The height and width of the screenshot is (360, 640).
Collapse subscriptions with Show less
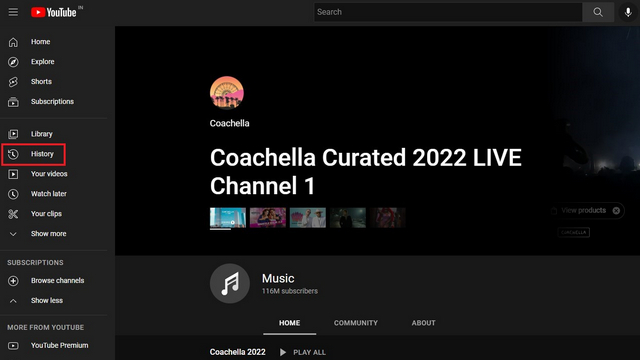point(47,301)
